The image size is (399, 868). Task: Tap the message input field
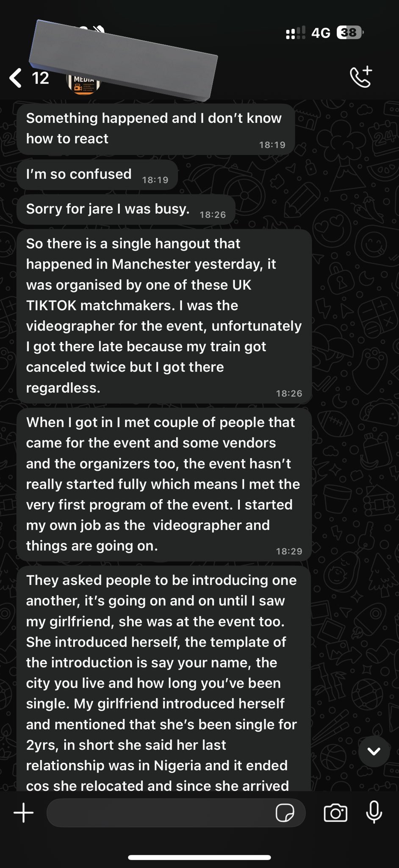coord(161,813)
